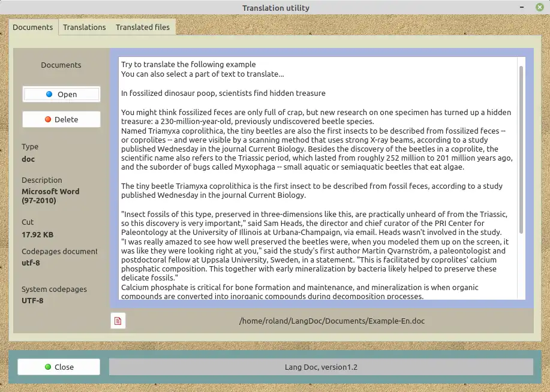Open the Translations tab
This screenshot has height=392, width=550.
pyautogui.click(x=84, y=28)
